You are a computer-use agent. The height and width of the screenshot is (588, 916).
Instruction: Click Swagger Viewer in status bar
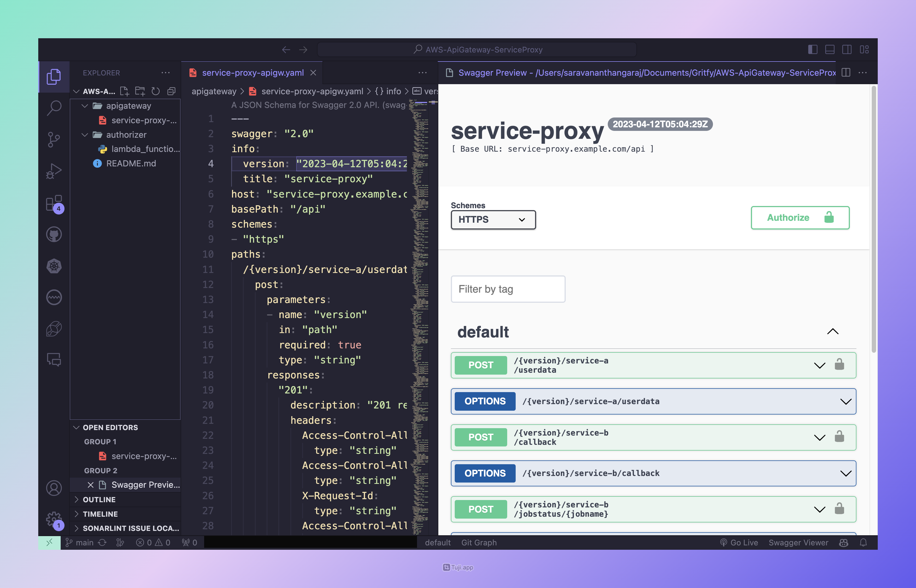coord(798,543)
